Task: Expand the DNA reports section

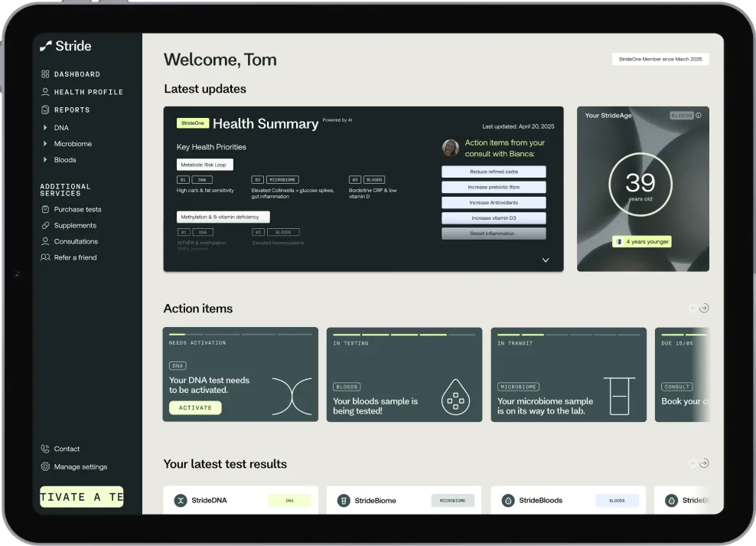Action: (45, 127)
